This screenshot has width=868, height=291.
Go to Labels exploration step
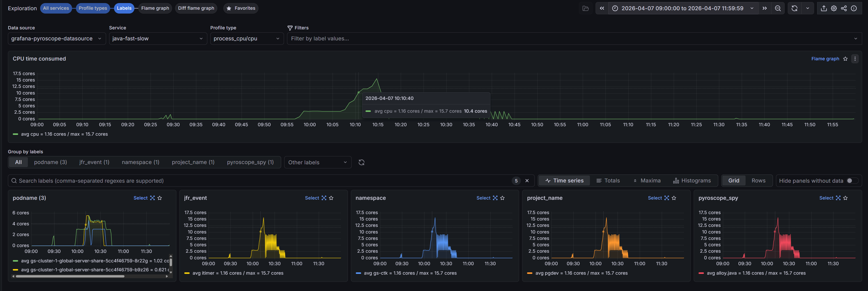coord(124,8)
